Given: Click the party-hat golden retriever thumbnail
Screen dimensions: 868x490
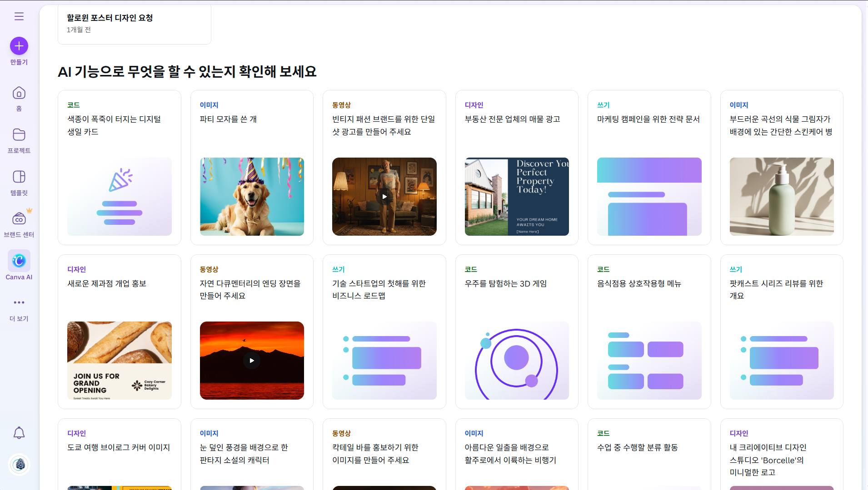Looking at the screenshot, I should point(252,197).
